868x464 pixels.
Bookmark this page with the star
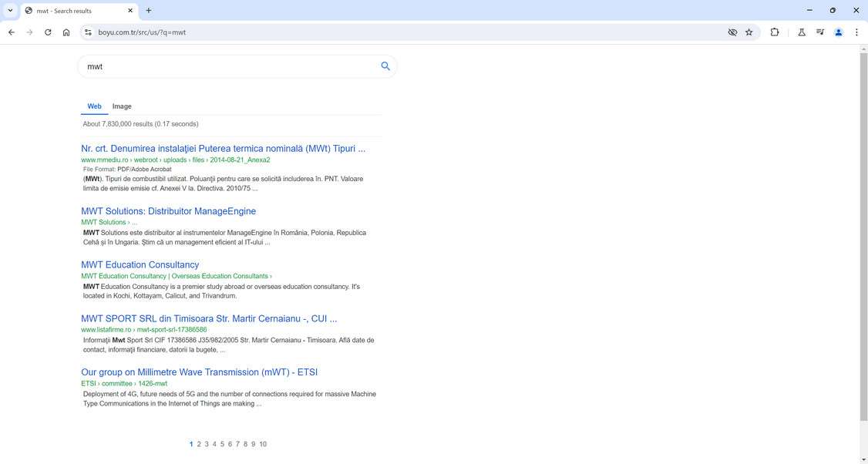pyautogui.click(x=749, y=32)
